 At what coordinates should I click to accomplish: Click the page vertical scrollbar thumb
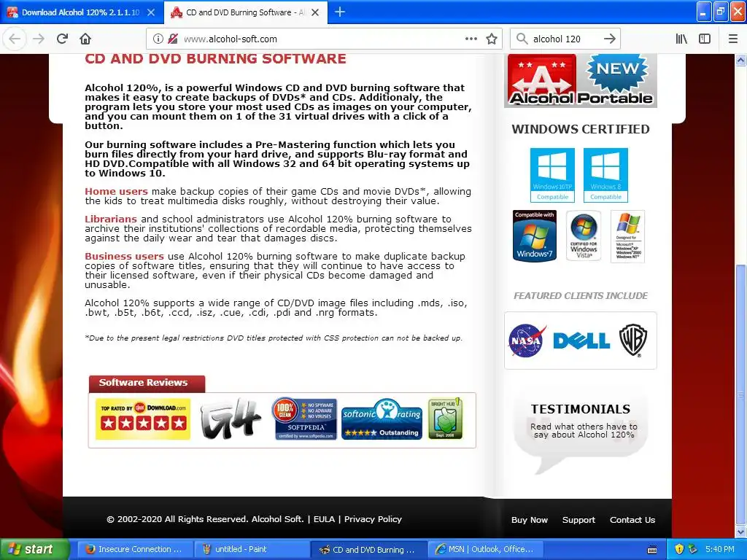point(740,393)
